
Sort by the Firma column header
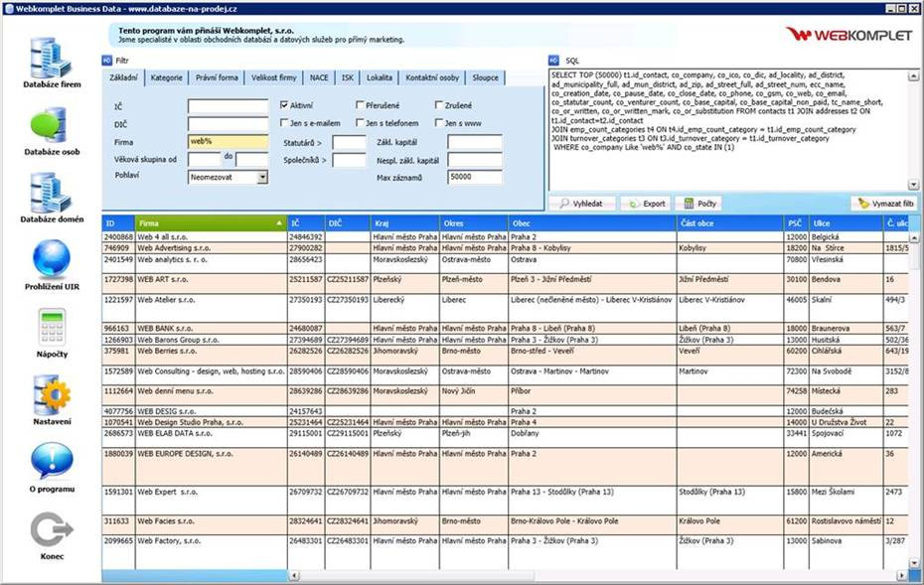(x=211, y=223)
